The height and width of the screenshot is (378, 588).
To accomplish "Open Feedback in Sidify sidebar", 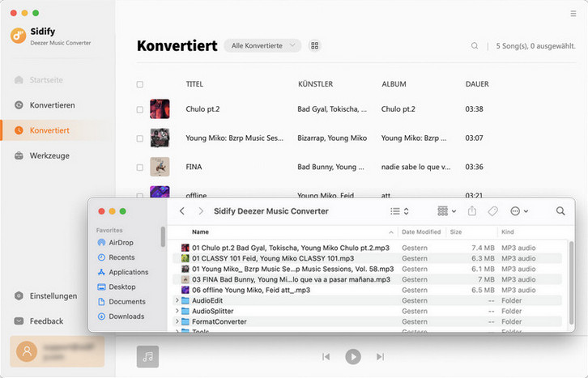I will [x=39, y=321].
